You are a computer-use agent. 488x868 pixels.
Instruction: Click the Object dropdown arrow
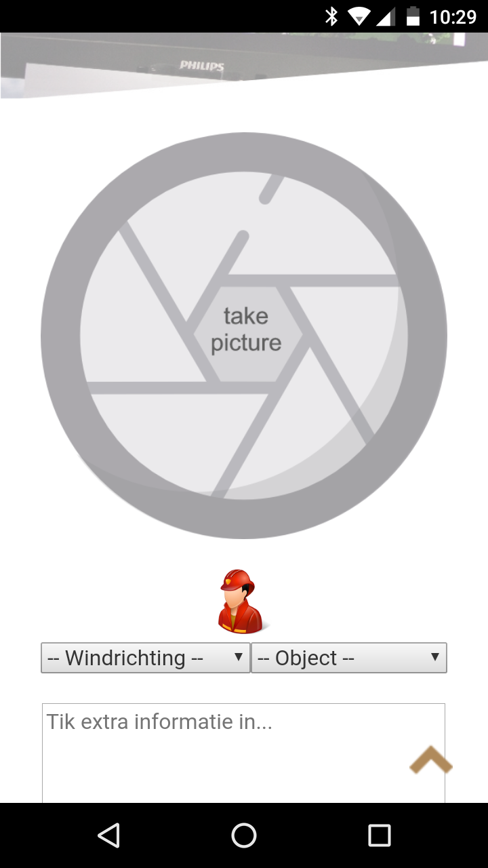pos(434,657)
